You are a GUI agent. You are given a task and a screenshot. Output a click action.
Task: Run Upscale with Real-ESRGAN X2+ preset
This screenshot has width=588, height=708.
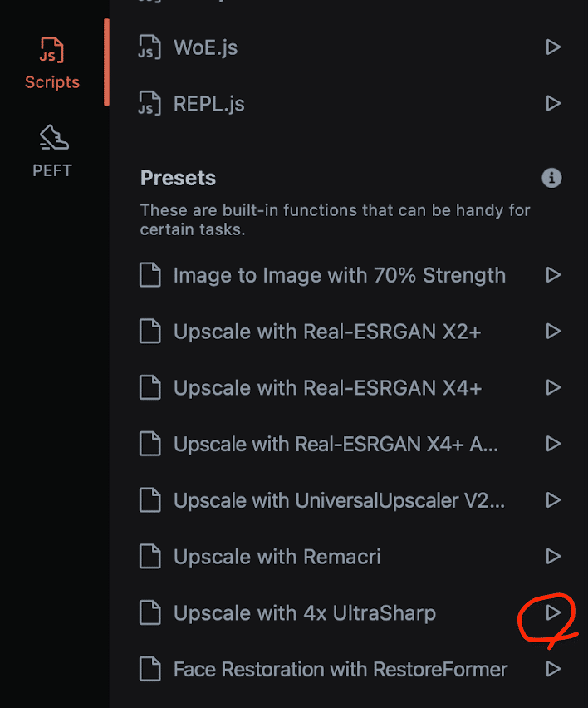[x=552, y=331]
